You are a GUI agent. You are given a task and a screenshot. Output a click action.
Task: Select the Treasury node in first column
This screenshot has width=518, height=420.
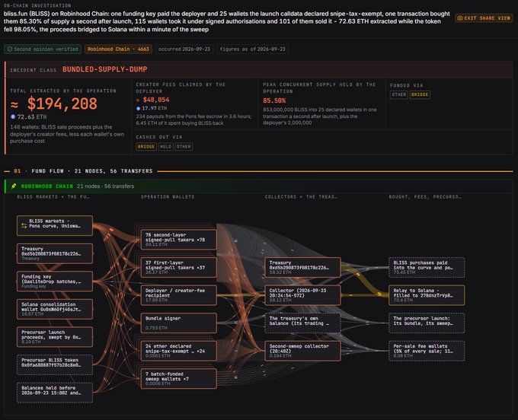(x=55, y=253)
